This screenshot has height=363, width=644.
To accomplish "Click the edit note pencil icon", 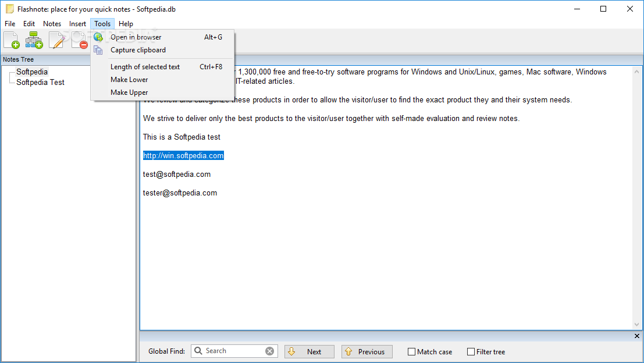I will (56, 40).
